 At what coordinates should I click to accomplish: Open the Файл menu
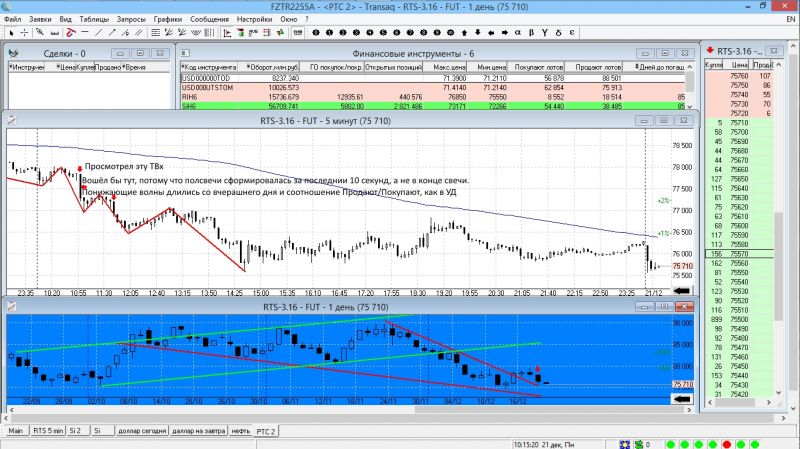pos(13,19)
